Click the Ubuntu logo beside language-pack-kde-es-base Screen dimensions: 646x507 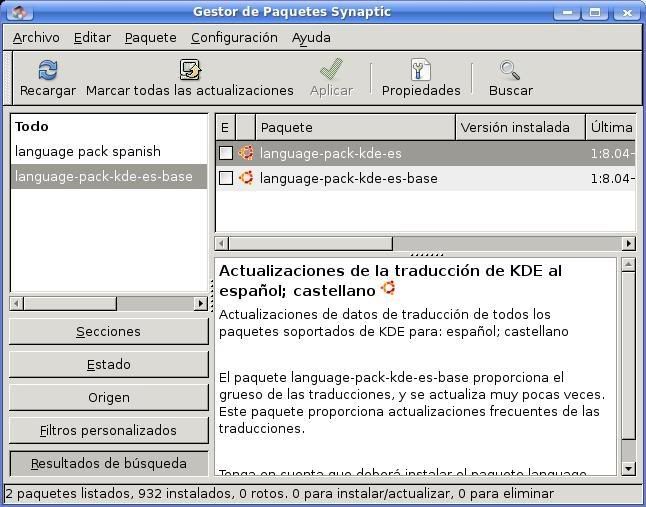tap(246, 178)
